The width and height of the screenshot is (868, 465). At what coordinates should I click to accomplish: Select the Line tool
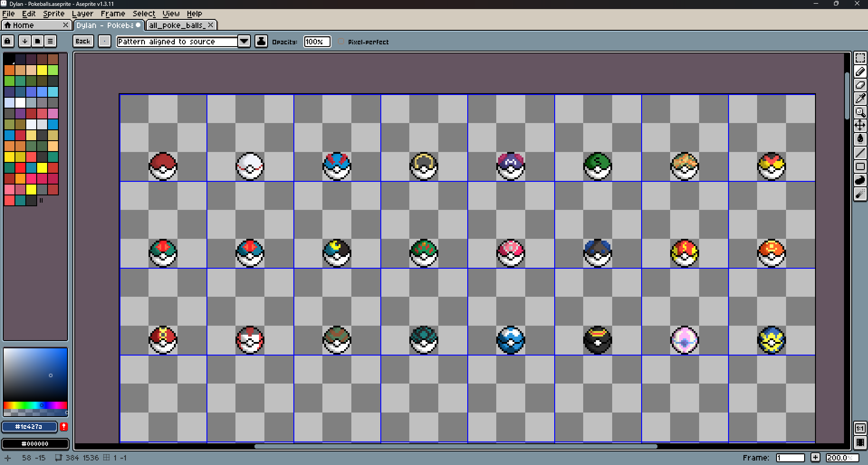860,153
